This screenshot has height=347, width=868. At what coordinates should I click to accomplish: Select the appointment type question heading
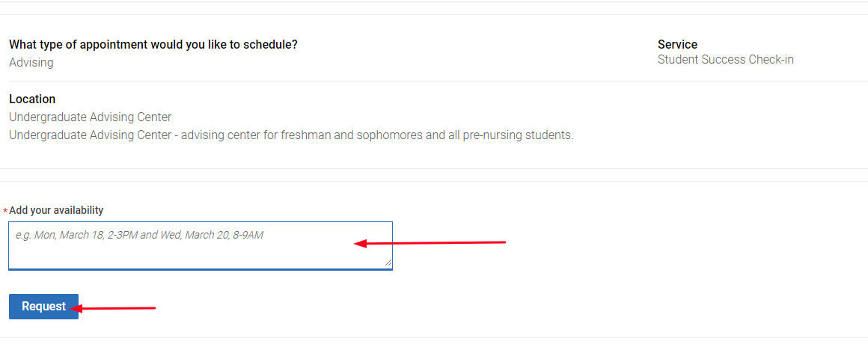click(153, 45)
